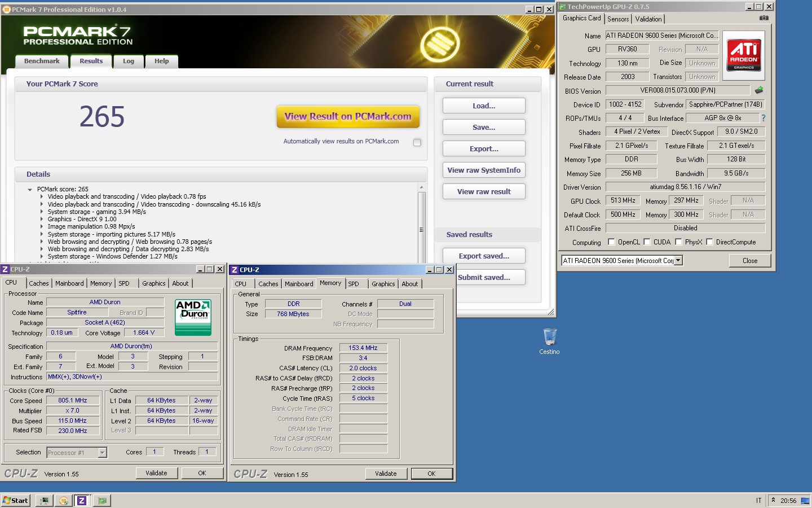The height and width of the screenshot is (508, 812).
Task: Click the system tray expand arrow
Action: [x=773, y=500]
